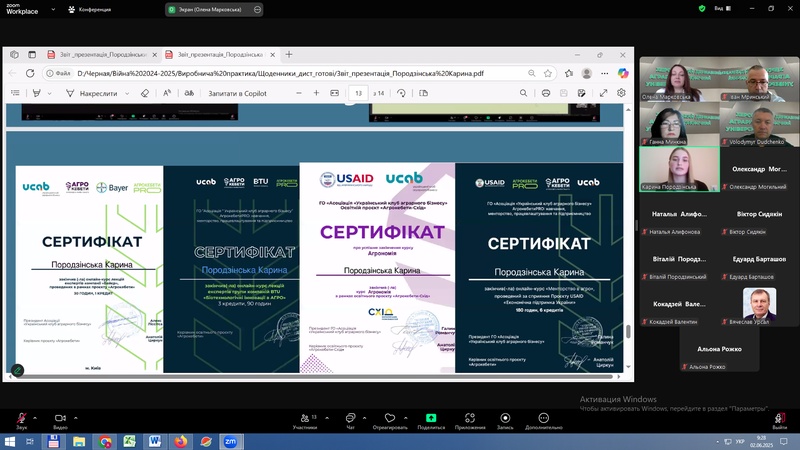Select the PDF eraser tool
Viewport: 800px width, 450px height.
(145, 93)
